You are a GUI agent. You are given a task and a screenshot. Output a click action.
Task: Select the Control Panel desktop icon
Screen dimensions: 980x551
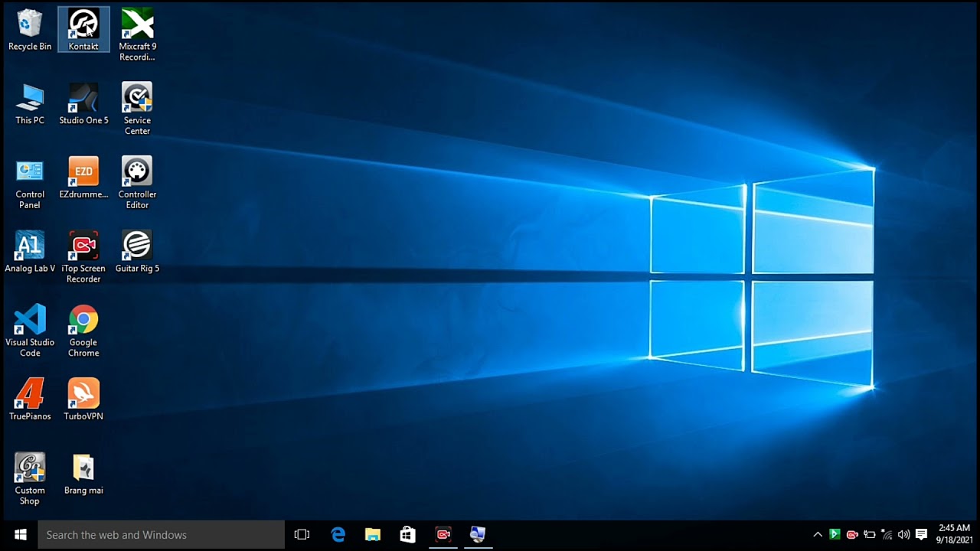[30, 184]
